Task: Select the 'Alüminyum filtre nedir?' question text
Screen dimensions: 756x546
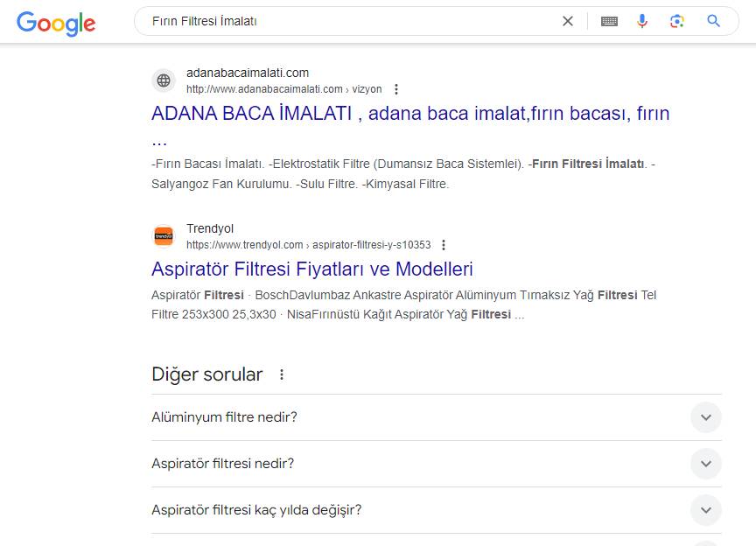Action: [224, 417]
